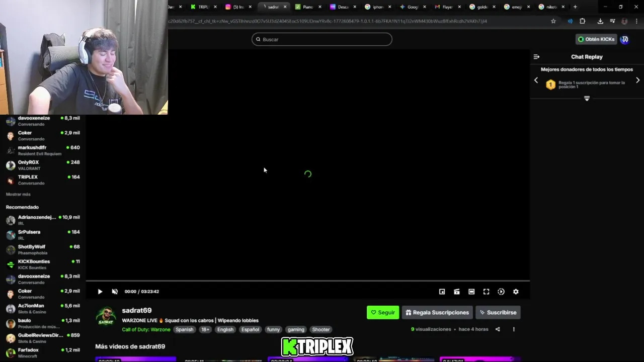644x362 pixels.
Task: Show next top donor with right arrow
Action: coord(637,80)
